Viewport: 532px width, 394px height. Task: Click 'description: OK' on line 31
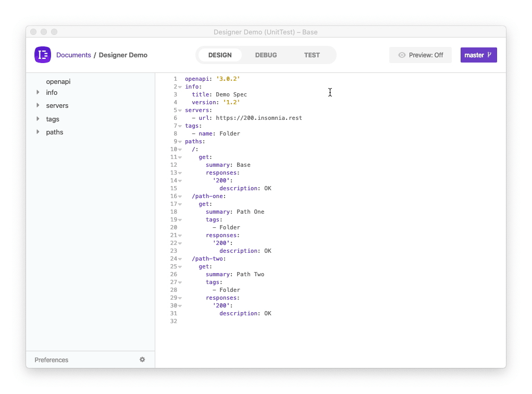coord(245,313)
